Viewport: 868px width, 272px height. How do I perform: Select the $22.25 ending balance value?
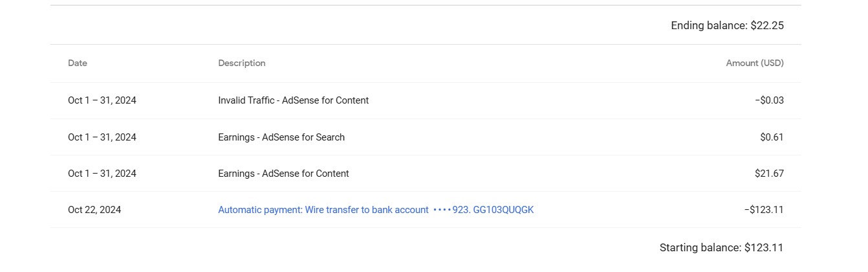click(x=767, y=26)
